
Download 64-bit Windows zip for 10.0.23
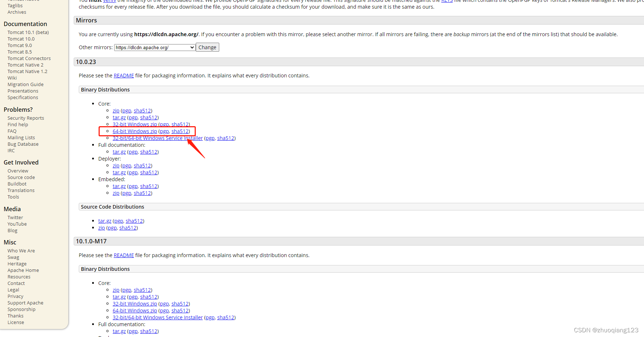point(135,131)
